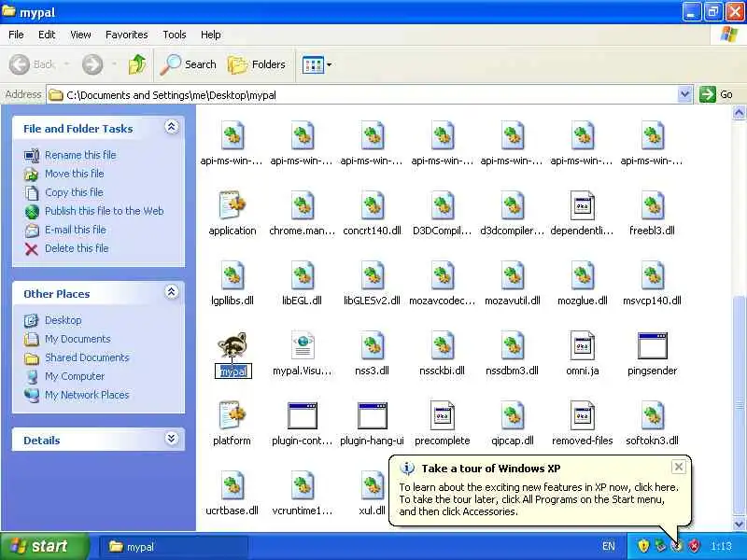
Task: Click the green Go button
Action: tap(716, 94)
